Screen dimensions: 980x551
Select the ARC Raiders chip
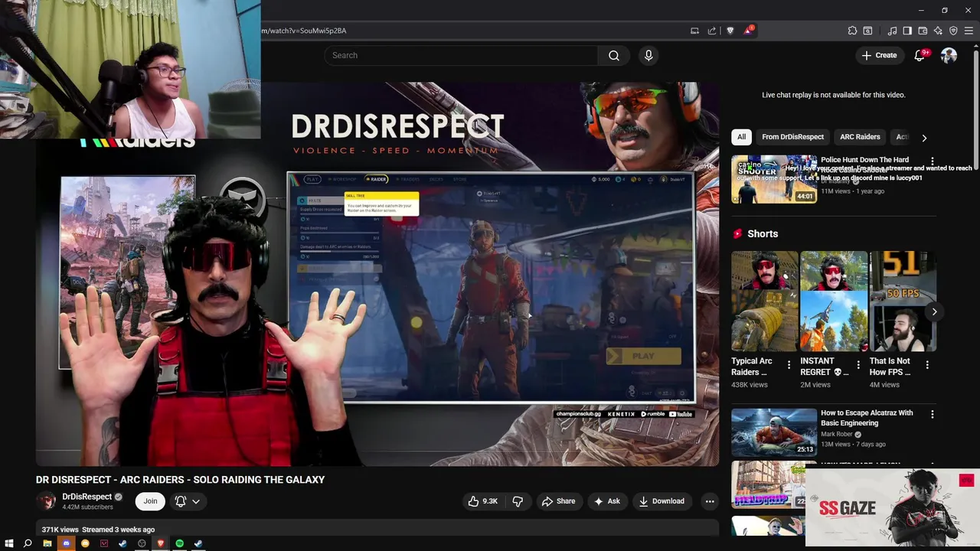pos(860,137)
